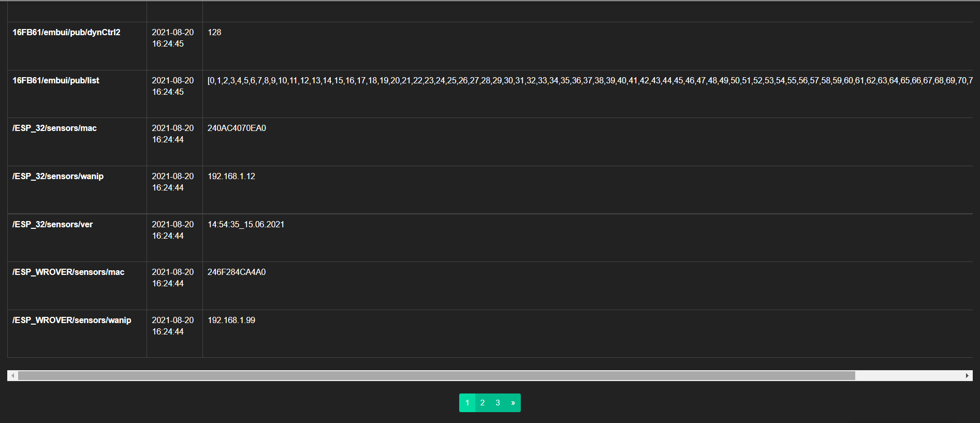Open page 3 of the table

[498, 403]
